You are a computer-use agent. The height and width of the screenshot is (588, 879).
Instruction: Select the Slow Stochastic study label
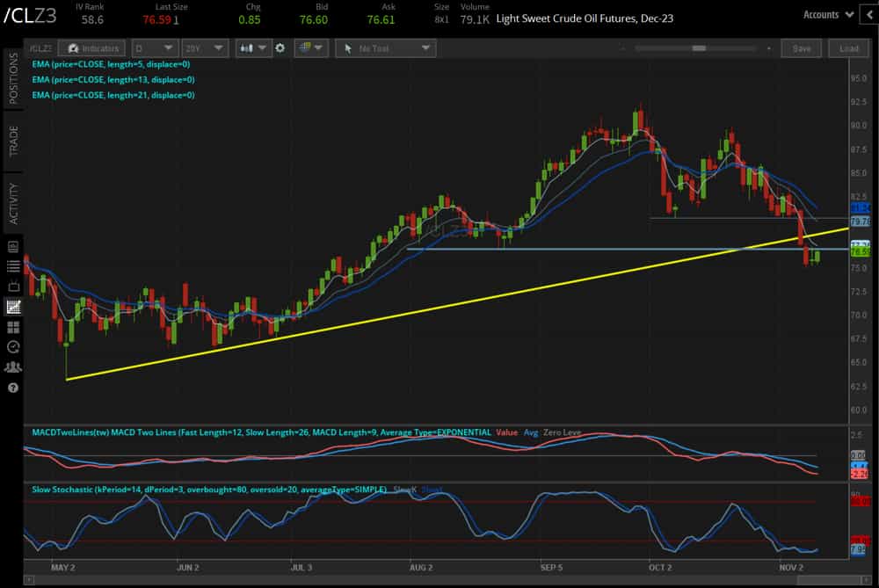click(209, 490)
